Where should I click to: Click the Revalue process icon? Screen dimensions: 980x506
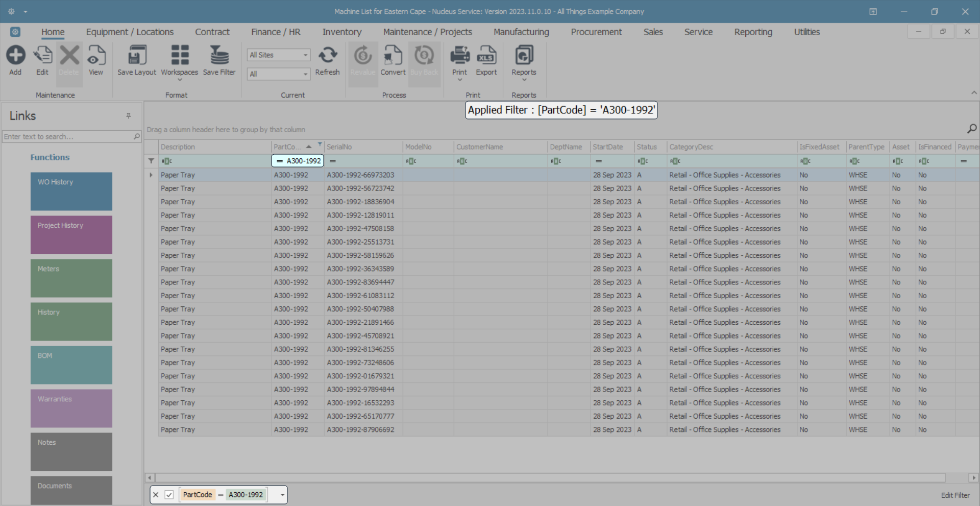363,55
